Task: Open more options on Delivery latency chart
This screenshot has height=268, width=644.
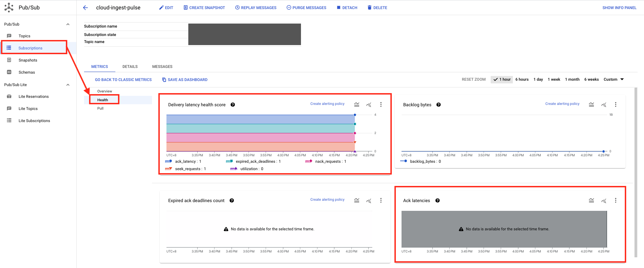Action: point(381,105)
